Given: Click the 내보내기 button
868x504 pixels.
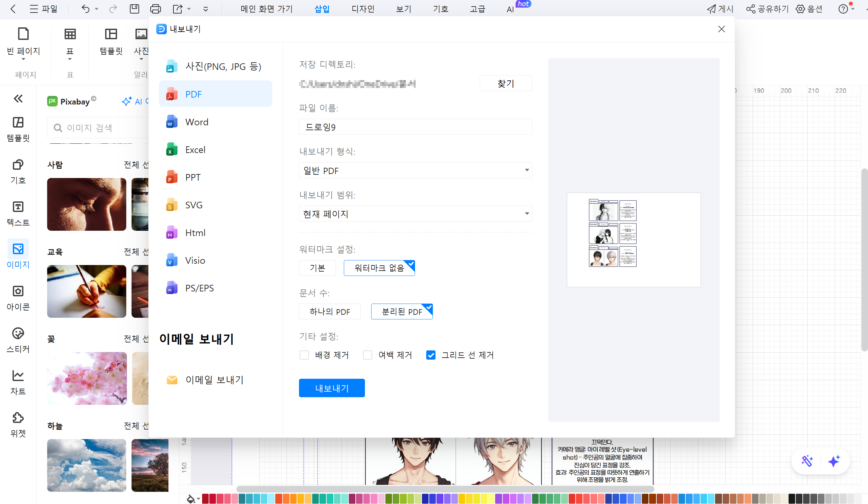Looking at the screenshot, I should point(332,388).
